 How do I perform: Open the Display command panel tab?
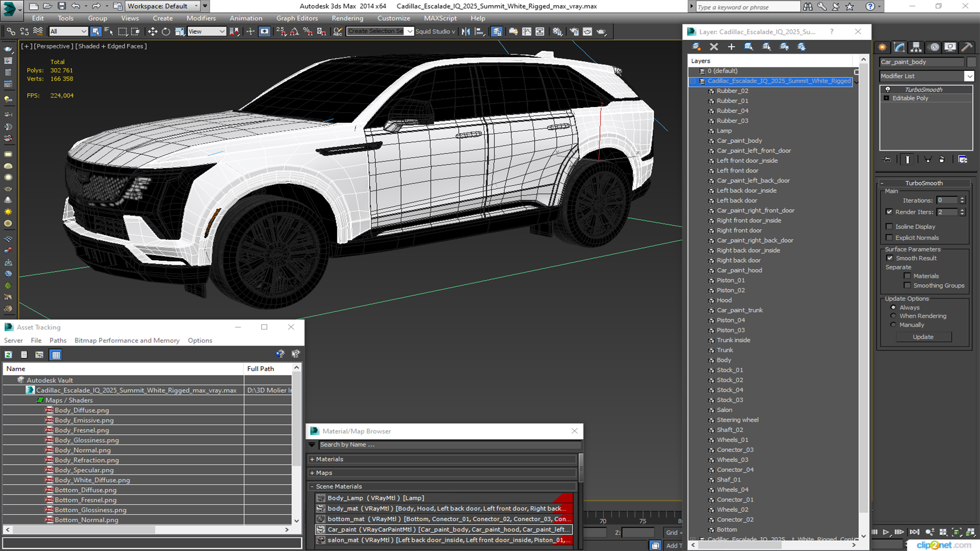950,47
